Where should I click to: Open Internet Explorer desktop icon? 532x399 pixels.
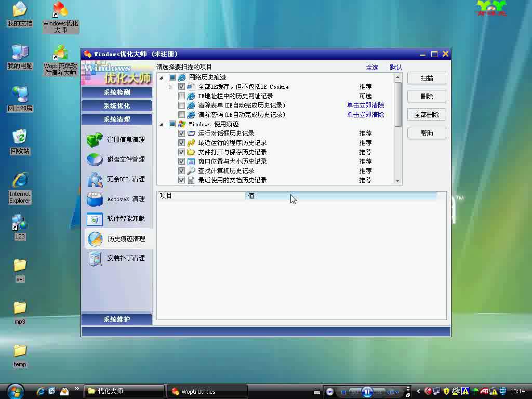[20, 188]
